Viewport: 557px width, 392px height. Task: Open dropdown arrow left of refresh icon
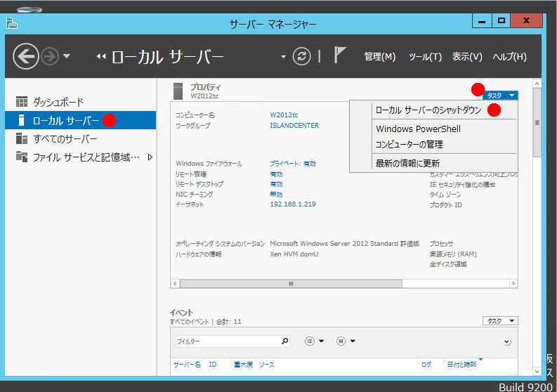(283, 56)
